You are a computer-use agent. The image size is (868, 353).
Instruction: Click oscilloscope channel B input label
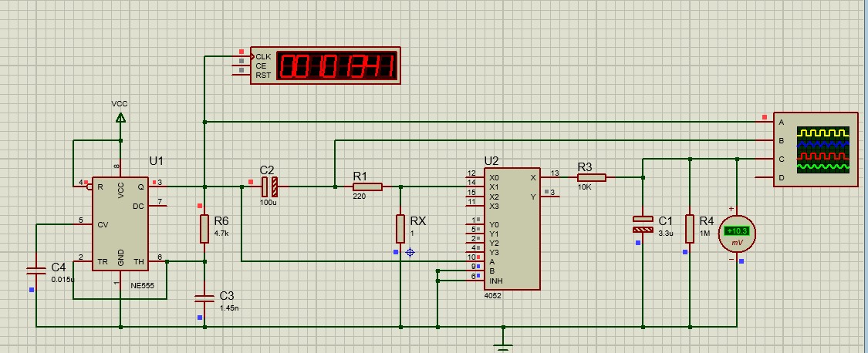(782, 141)
